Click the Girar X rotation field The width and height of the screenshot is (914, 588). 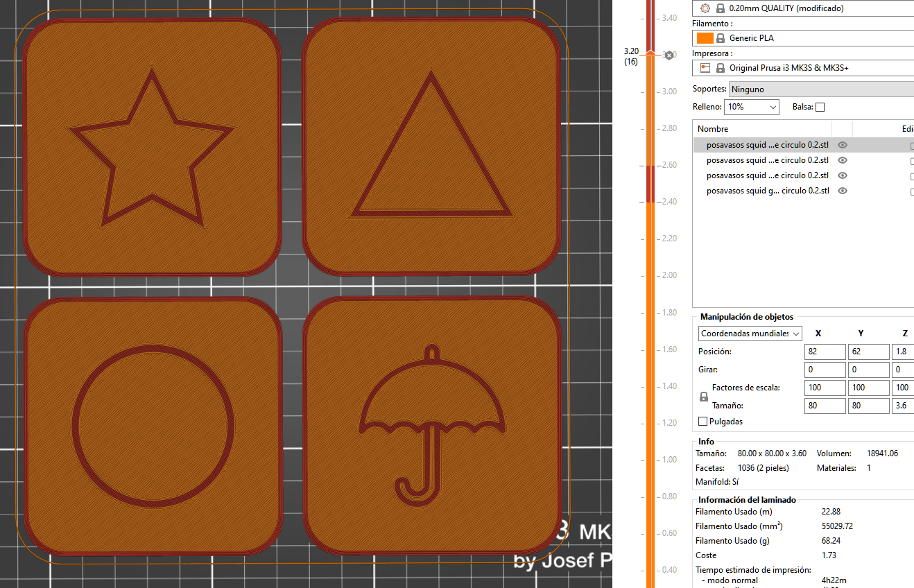(x=825, y=370)
